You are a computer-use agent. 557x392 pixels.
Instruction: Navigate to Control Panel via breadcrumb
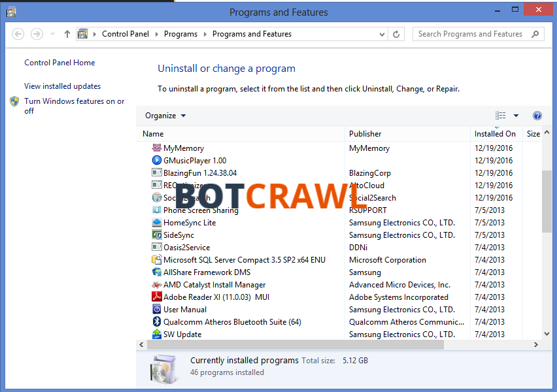pos(126,33)
